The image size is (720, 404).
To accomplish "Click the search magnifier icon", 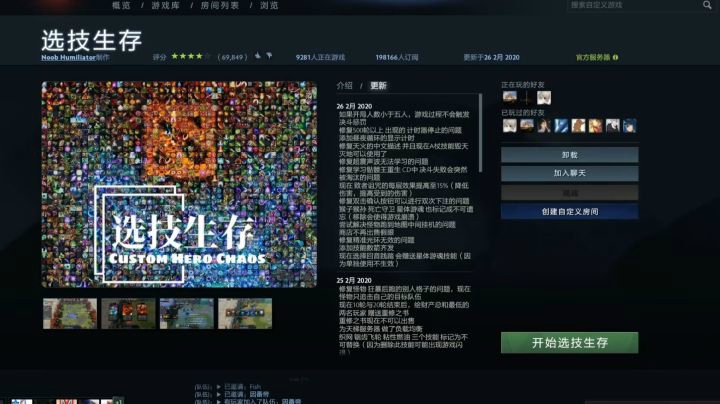I will coord(707,5).
